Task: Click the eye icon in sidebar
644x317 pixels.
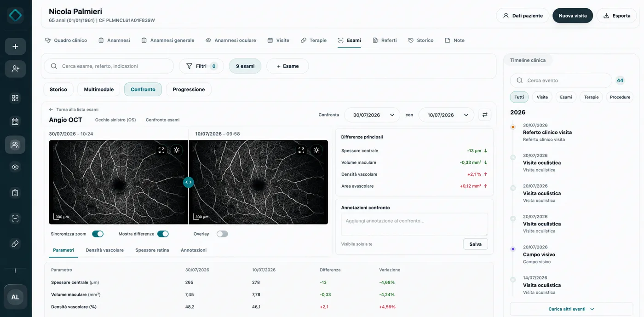Action: 15,167
